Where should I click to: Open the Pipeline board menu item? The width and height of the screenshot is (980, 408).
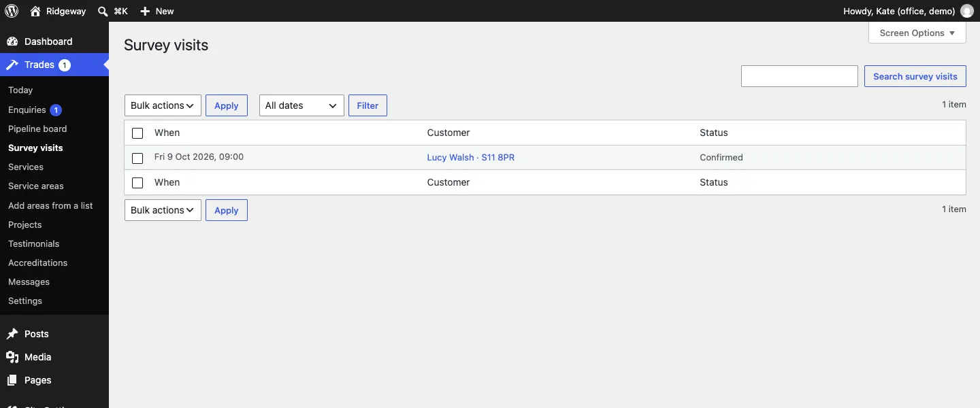pyautogui.click(x=37, y=129)
